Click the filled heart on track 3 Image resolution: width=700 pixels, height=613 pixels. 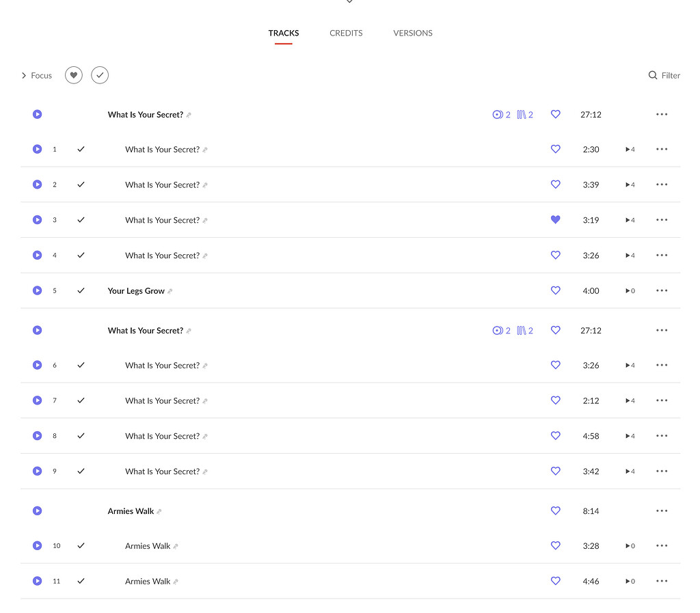tap(555, 220)
